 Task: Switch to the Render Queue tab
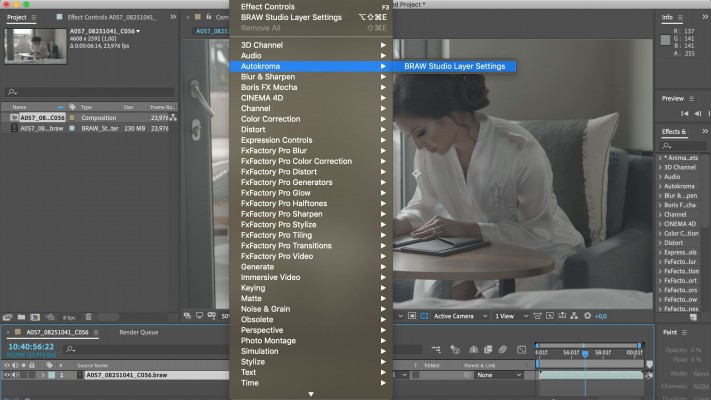click(138, 331)
